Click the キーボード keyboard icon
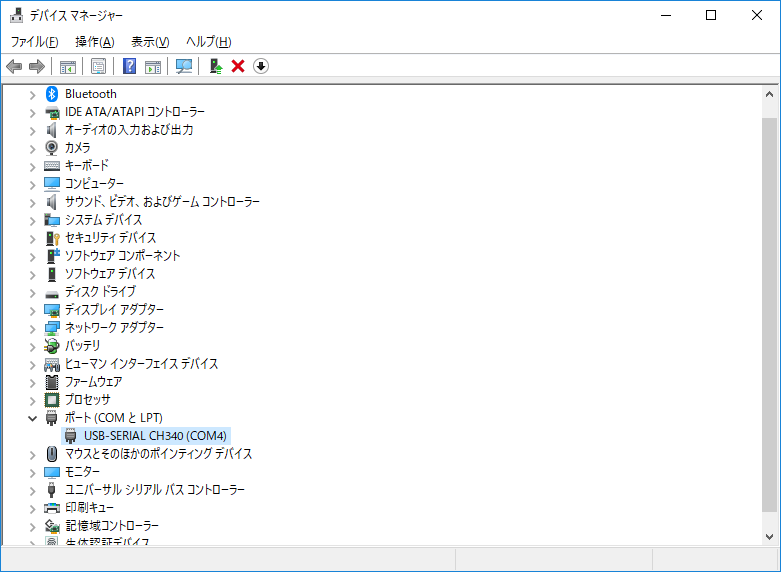Viewport: 781px width, 572px height. pos(52,165)
